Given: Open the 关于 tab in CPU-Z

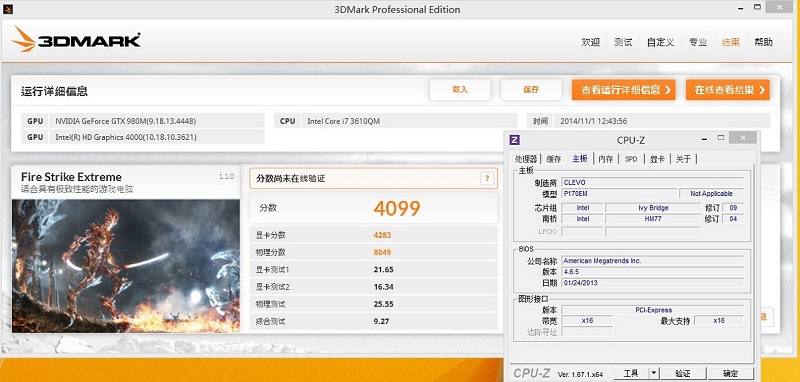Looking at the screenshot, I should pyautogui.click(x=683, y=159).
